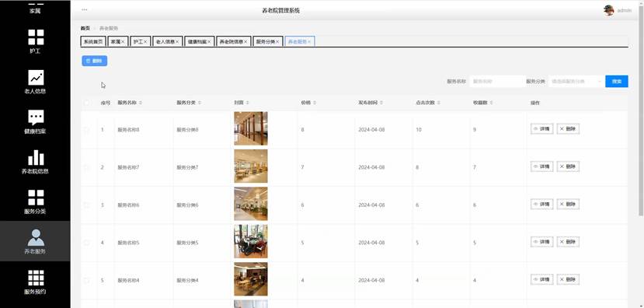
Task: Sort by 点击次数 column arrows
Action: (438, 103)
